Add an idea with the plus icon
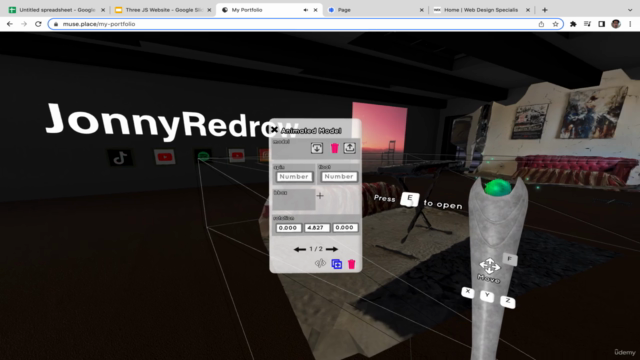The height and width of the screenshot is (360, 640). click(x=320, y=196)
